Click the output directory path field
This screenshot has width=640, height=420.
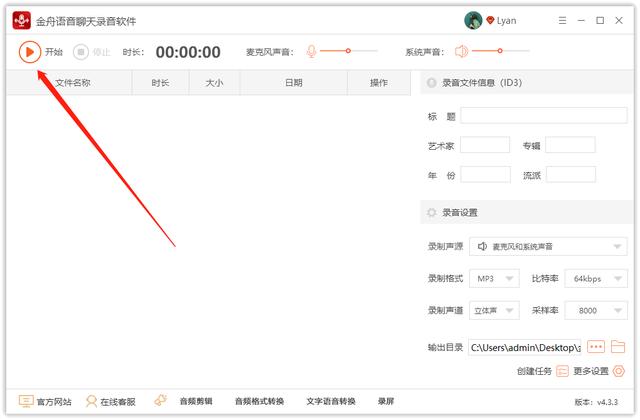(524, 347)
